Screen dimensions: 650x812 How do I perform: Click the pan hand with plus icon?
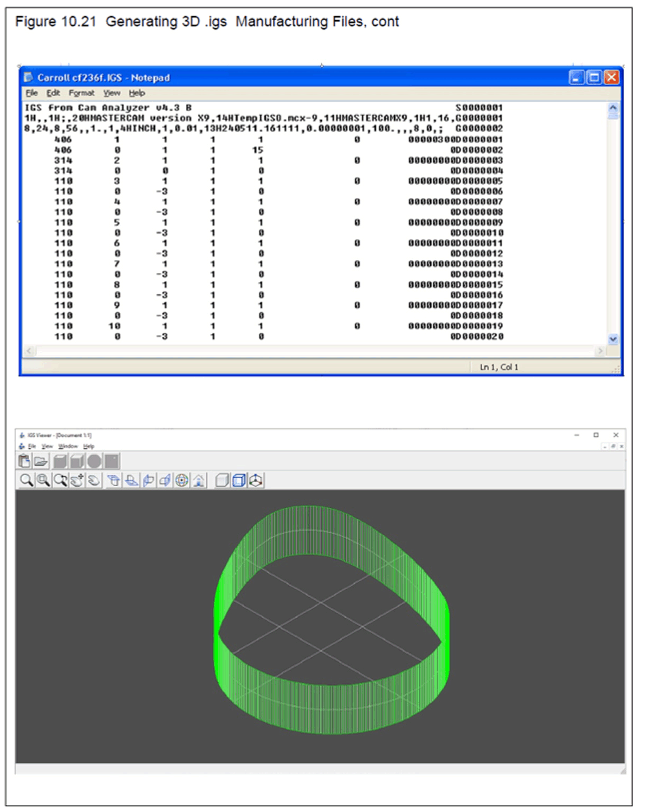tap(77, 480)
